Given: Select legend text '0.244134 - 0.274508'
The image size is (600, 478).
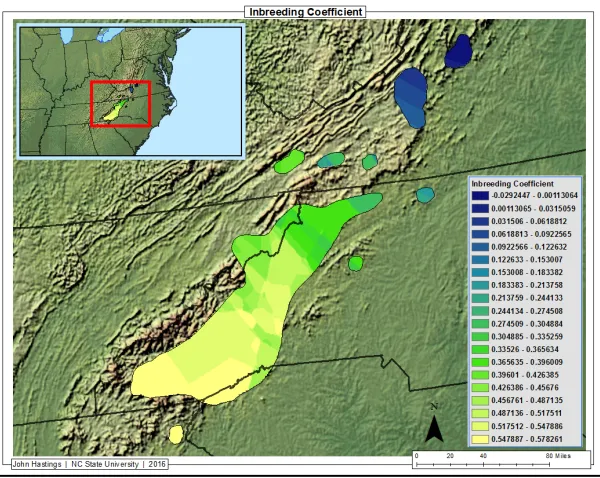Looking at the screenshot, I should [527, 311].
